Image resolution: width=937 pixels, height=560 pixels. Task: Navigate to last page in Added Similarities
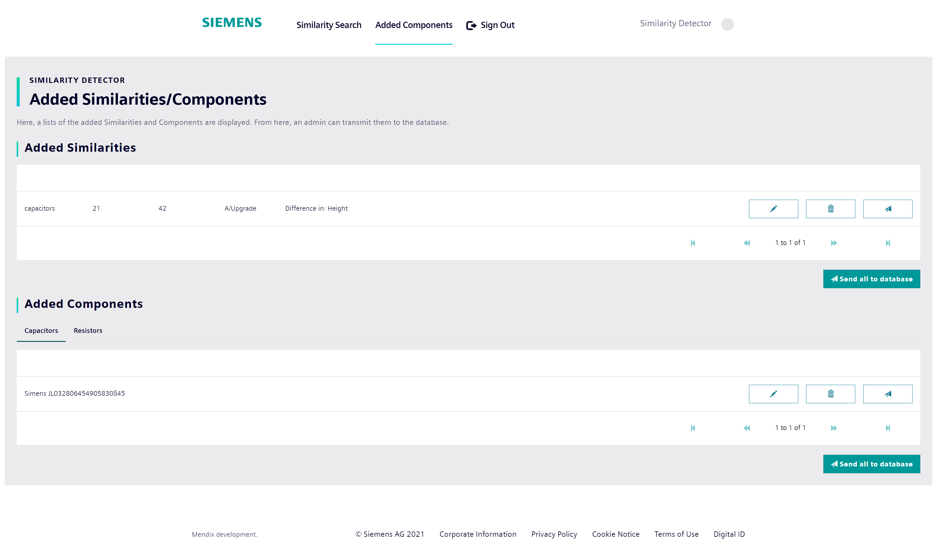tap(888, 243)
